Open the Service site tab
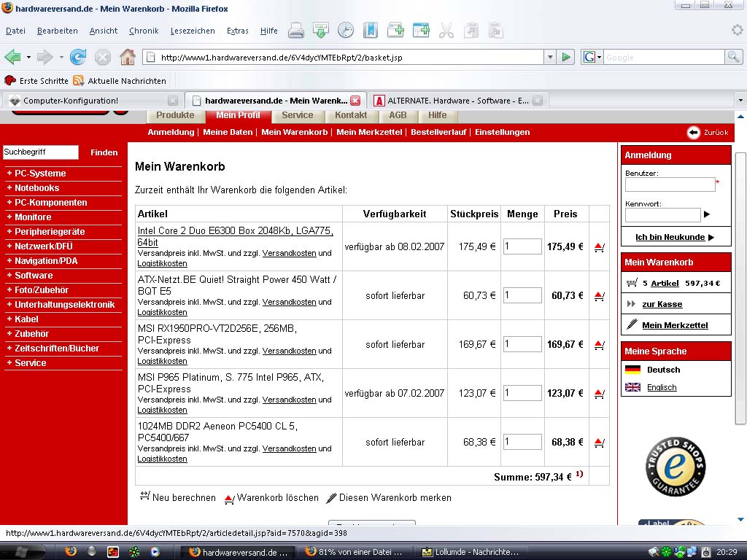Image resolution: width=747 pixels, height=560 pixels. click(298, 115)
